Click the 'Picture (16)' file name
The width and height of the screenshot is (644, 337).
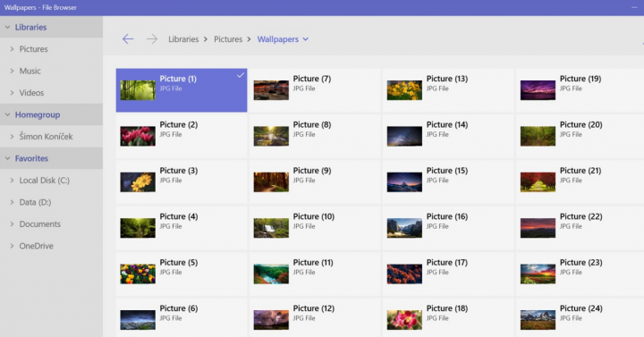(x=447, y=216)
